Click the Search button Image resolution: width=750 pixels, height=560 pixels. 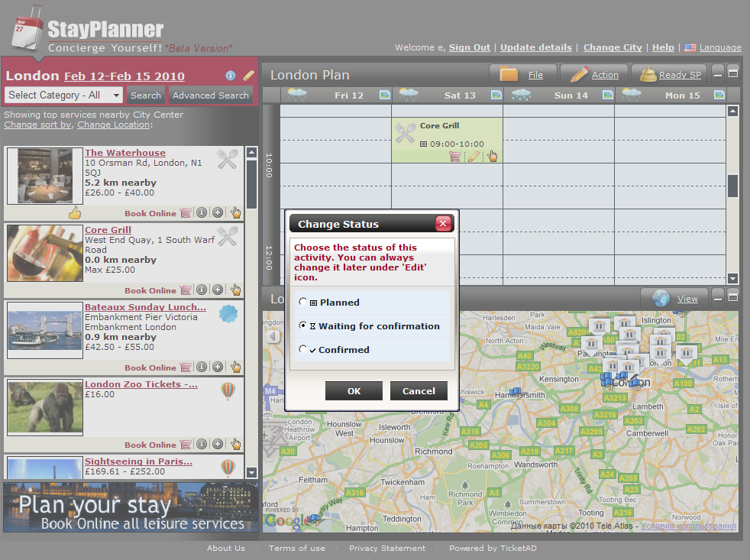[x=146, y=95]
